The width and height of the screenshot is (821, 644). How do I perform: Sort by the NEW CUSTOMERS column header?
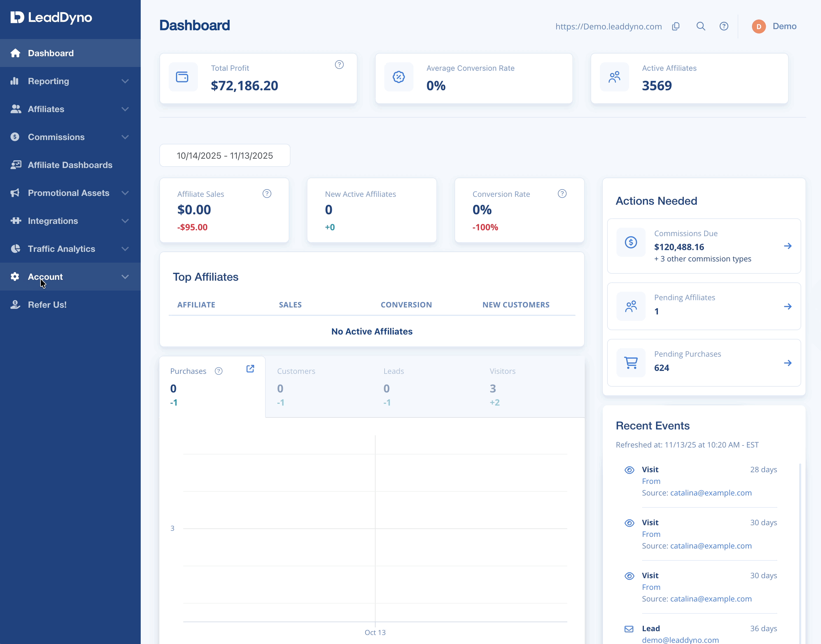point(516,305)
